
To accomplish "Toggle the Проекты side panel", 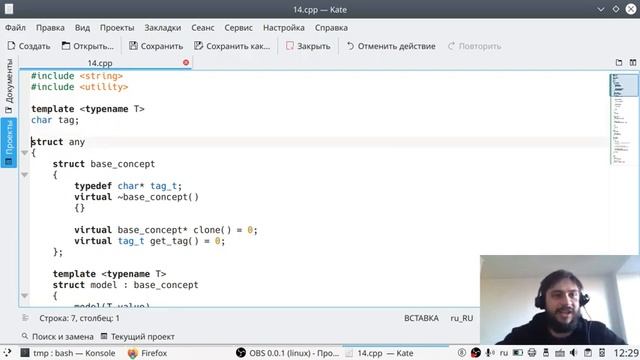I will pyautogui.click(x=9, y=142).
